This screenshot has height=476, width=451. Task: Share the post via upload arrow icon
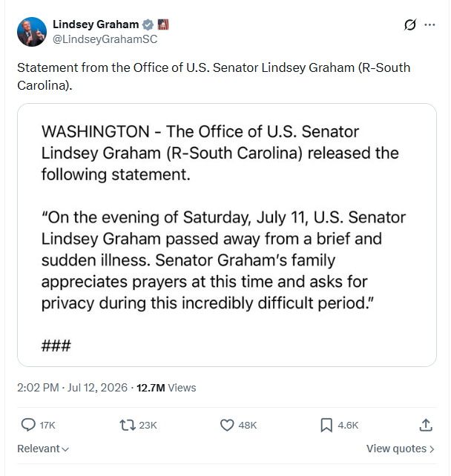pos(426,425)
